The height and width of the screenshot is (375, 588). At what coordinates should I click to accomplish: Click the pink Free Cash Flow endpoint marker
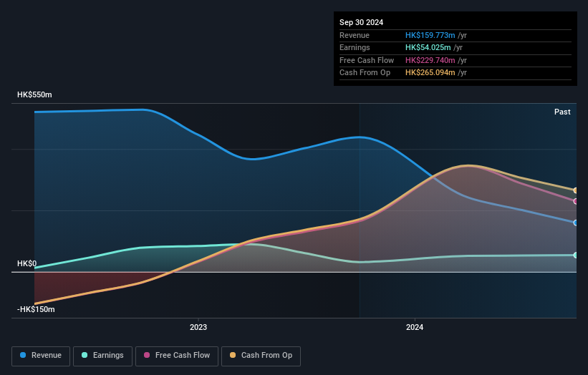coord(576,201)
